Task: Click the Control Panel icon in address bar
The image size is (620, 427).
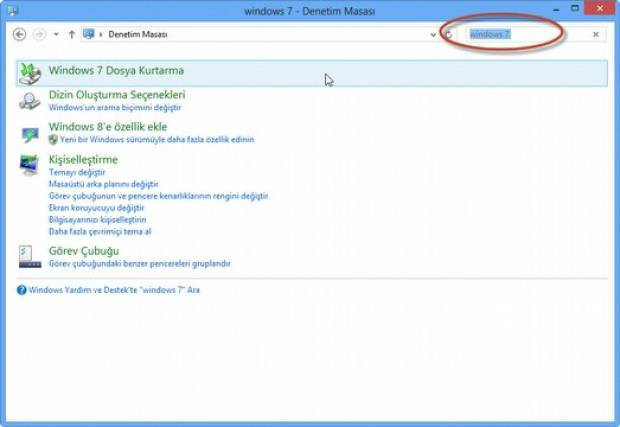Action: click(89, 34)
